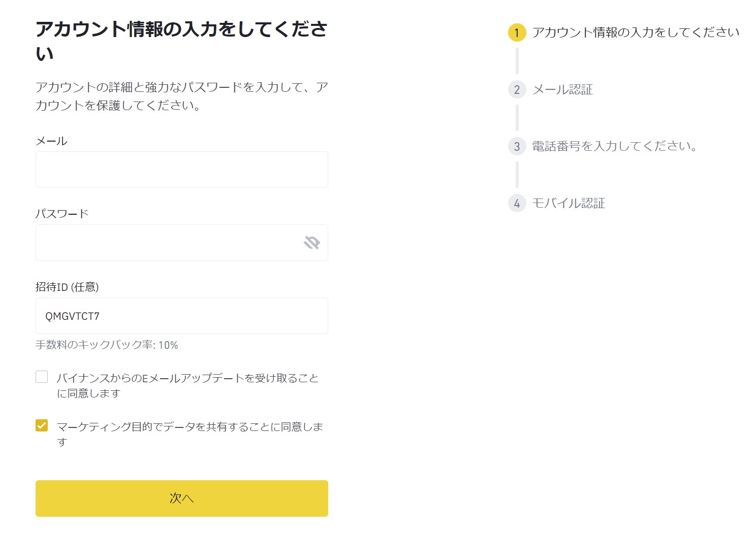
Task: Select the メール認証 step label
Action: 562,90
